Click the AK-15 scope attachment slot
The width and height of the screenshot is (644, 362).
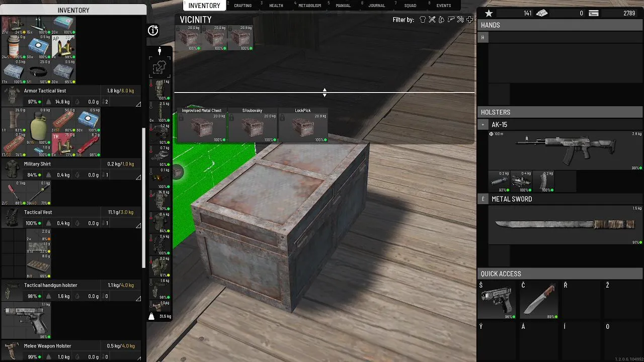coord(521,181)
